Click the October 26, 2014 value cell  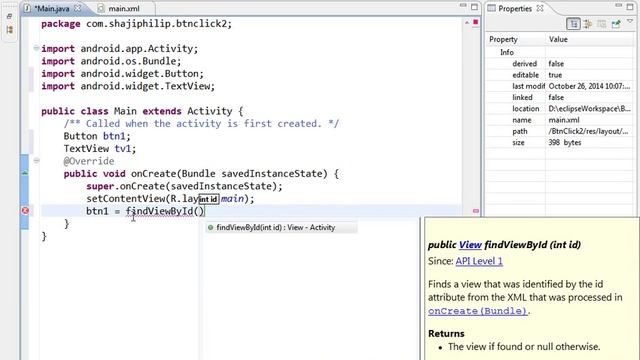[589, 86]
